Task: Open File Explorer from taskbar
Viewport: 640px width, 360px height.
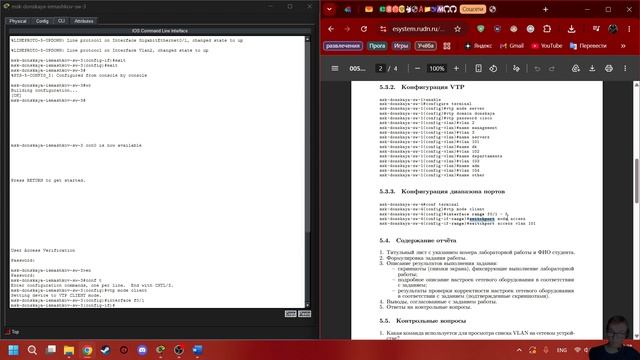Action: (x=69, y=350)
